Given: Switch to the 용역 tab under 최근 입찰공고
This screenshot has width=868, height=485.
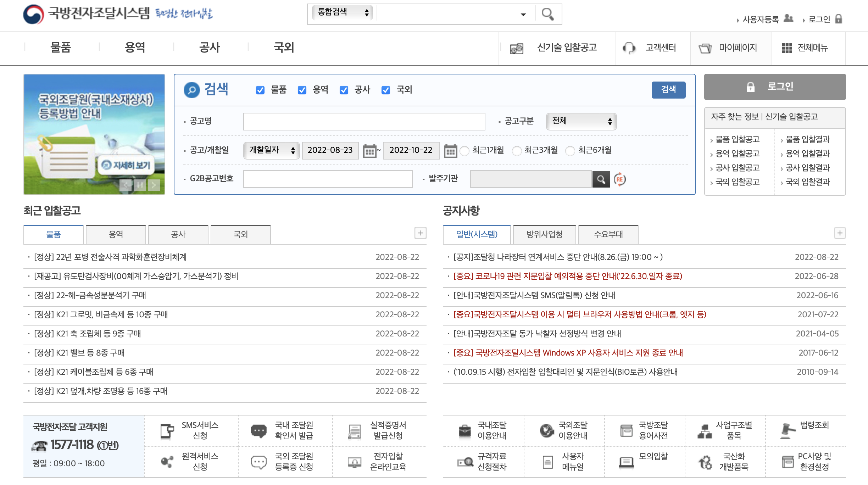Looking at the screenshot, I should (x=116, y=234).
